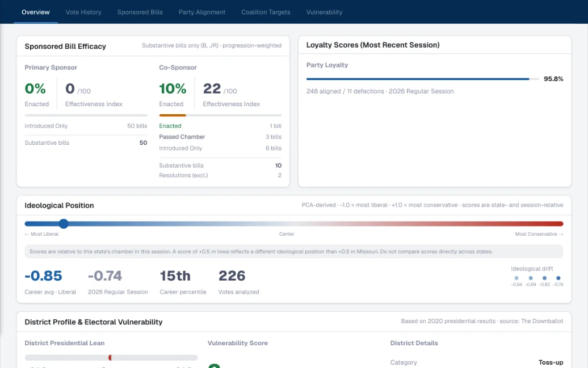Click the Primary Sponsor 0% enacted figure
The width and height of the screenshot is (588, 368).
point(35,89)
